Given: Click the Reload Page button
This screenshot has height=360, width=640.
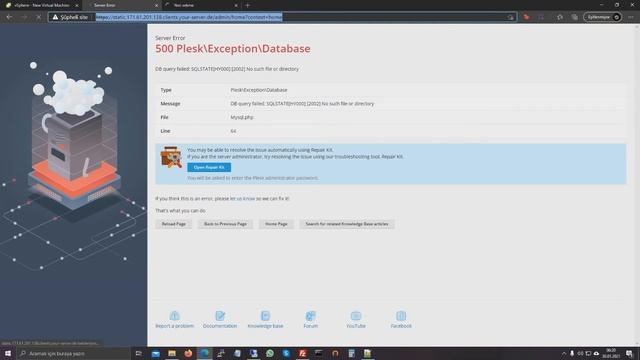Looking at the screenshot, I should point(173,224).
